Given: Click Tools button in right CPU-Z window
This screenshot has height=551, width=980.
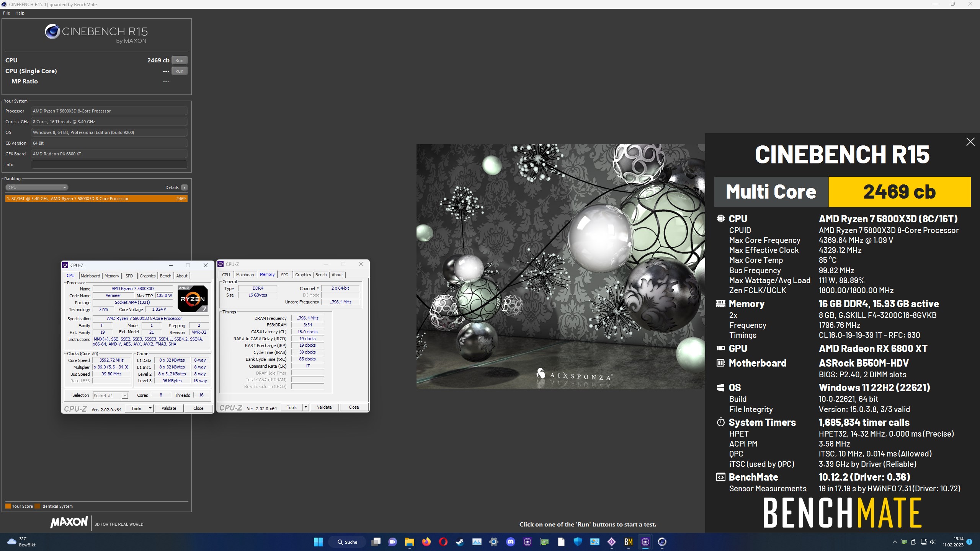Looking at the screenshot, I should point(292,407).
